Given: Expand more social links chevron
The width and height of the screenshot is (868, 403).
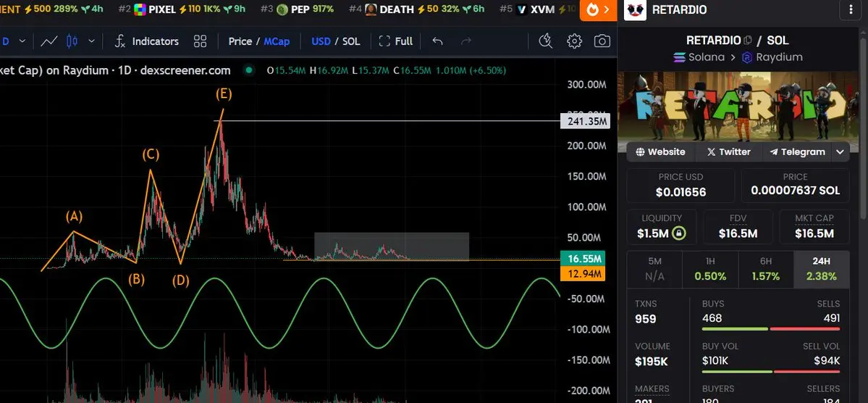Looking at the screenshot, I should (840, 152).
